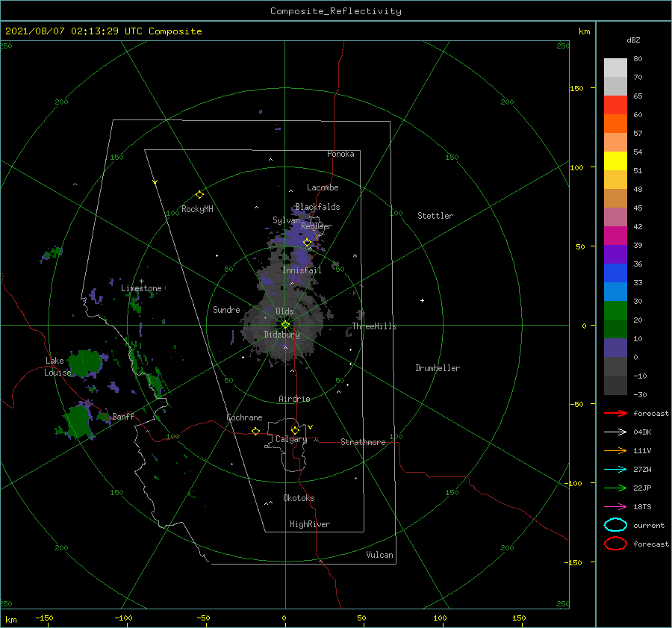Pick the magenta 39-42 dBZ color swatch

pyautogui.click(x=615, y=235)
